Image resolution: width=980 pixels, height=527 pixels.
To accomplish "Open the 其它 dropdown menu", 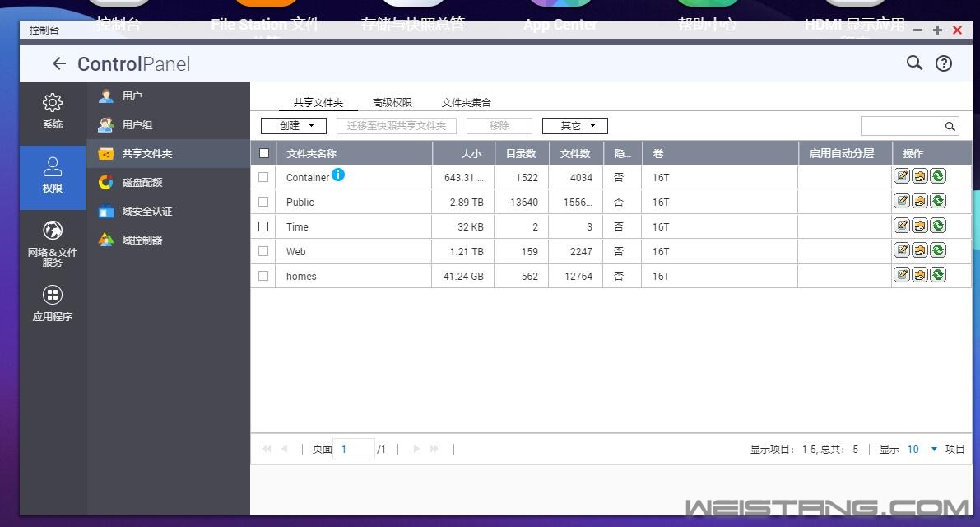I will [x=574, y=126].
